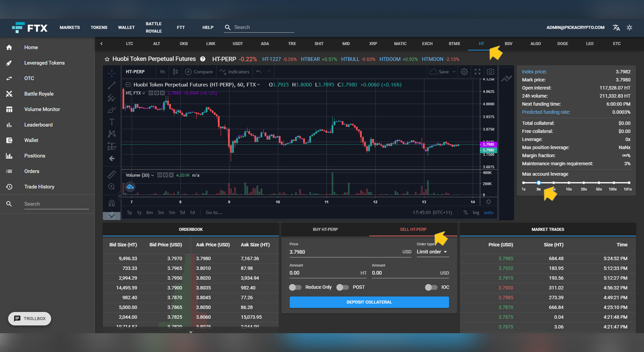The image size is (644, 352).
Task: Select the XRP market tab
Action: pos(373,44)
